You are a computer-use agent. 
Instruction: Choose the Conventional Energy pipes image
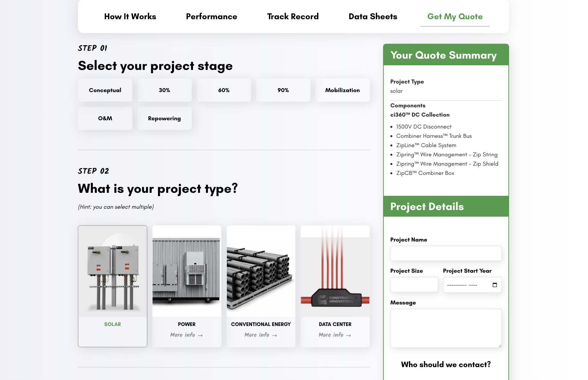click(261, 271)
